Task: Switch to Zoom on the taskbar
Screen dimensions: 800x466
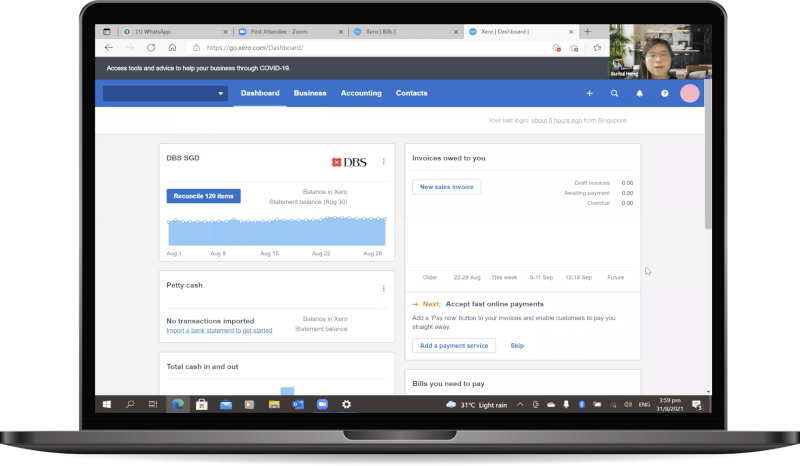Action: pos(322,404)
